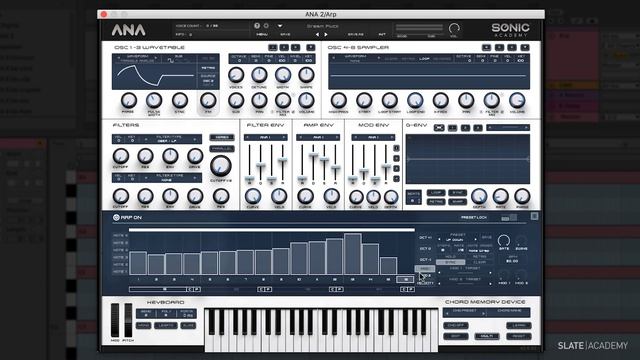Open the MENU item in header
The height and width of the screenshot is (360, 640).
point(262,35)
